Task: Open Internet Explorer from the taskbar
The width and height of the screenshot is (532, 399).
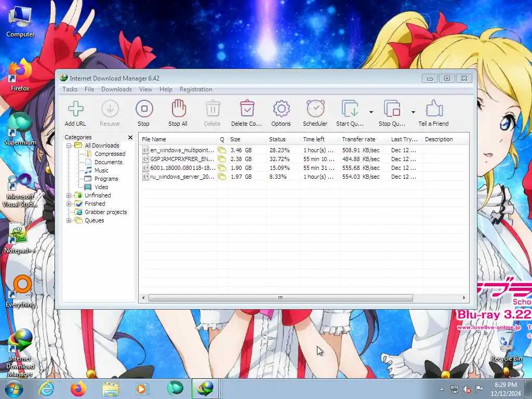Action: [46, 389]
